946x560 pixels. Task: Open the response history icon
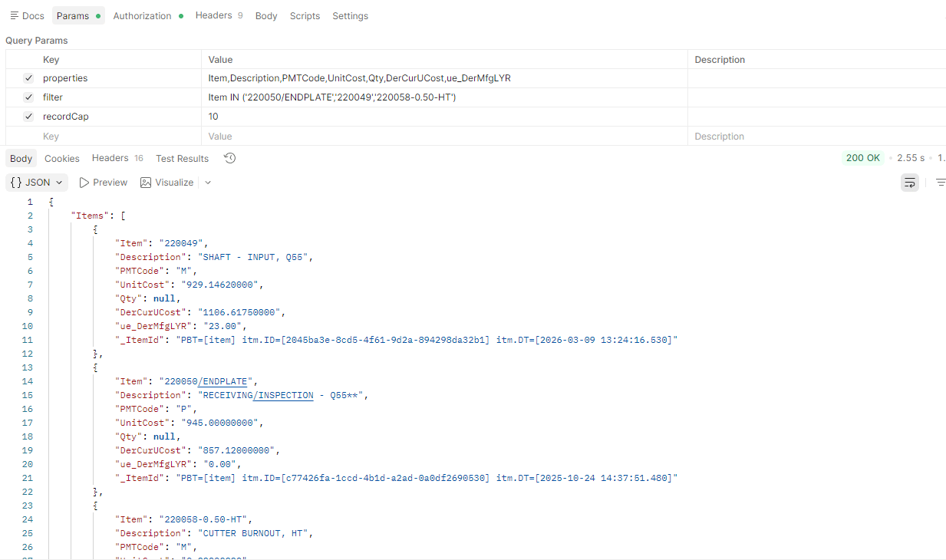[x=229, y=158]
